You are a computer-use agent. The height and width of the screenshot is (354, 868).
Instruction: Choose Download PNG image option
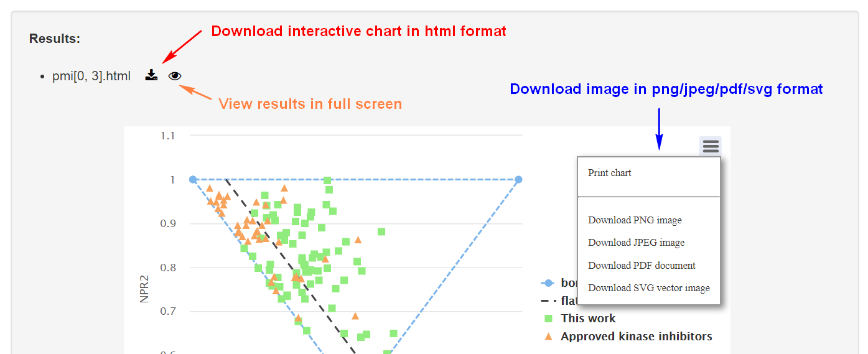pyautogui.click(x=635, y=220)
